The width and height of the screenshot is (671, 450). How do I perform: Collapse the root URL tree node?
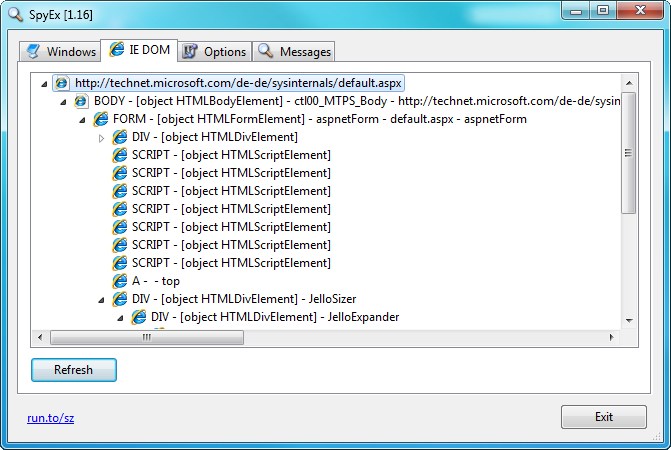click(x=44, y=83)
